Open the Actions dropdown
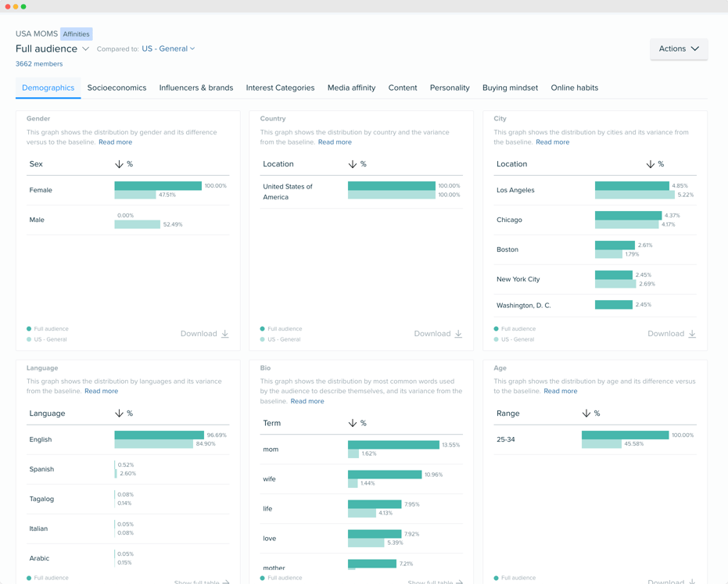 pyautogui.click(x=678, y=48)
